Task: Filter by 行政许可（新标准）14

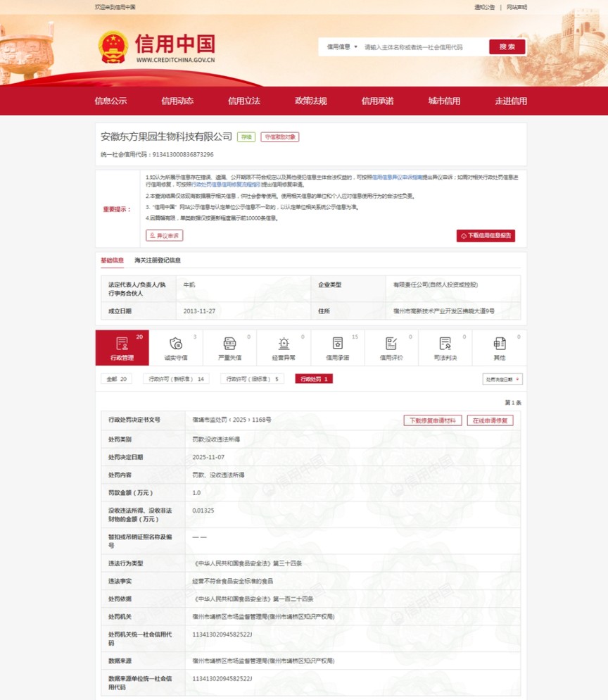Action: (176, 379)
